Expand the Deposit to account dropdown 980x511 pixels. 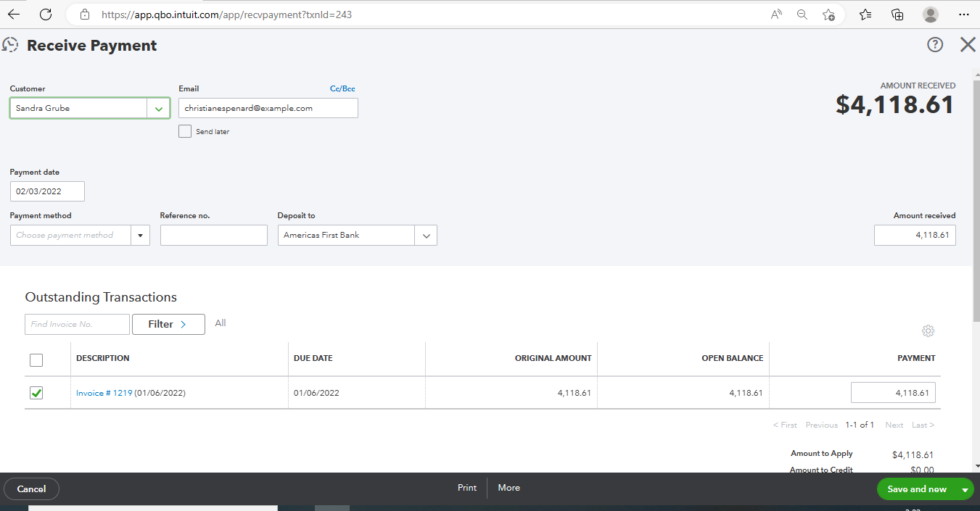tap(426, 235)
